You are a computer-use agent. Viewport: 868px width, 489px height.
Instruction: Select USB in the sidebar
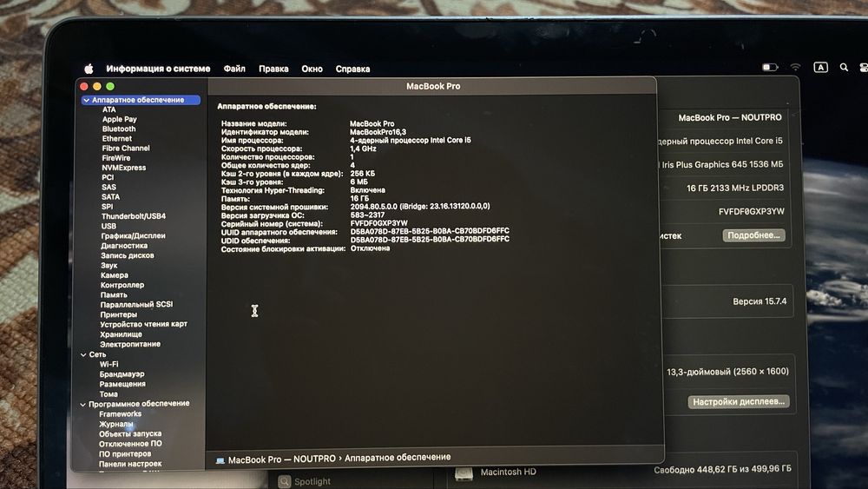pos(109,226)
